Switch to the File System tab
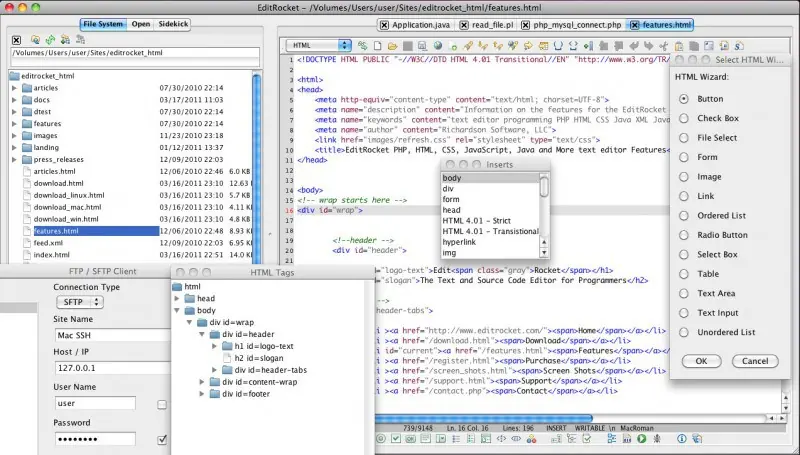The height and width of the screenshot is (455, 800). pyautogui.click(x=103, y=24)
